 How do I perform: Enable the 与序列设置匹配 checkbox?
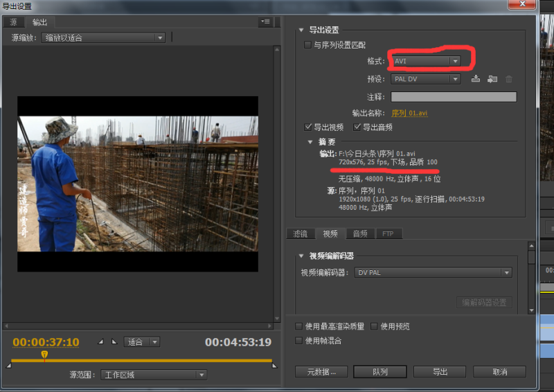308,45
